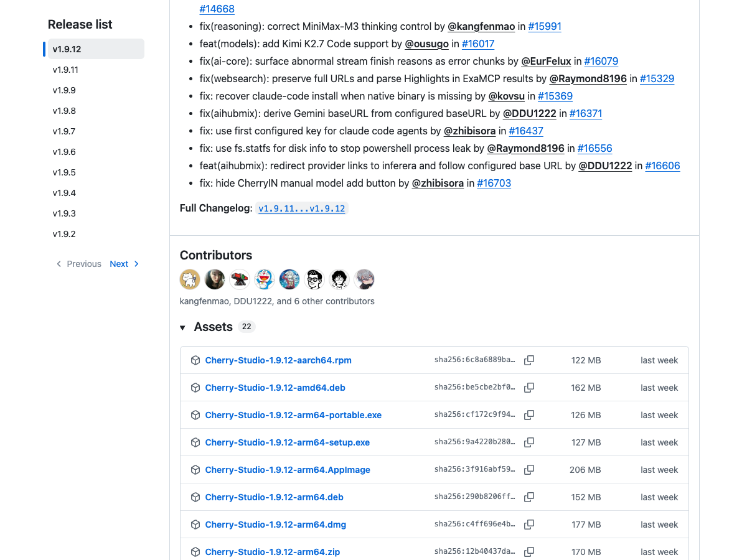Click package icon beside arm64.deb
Image resolution: width=747 pixels, height=560 pixels.
[x=195, y=497]
